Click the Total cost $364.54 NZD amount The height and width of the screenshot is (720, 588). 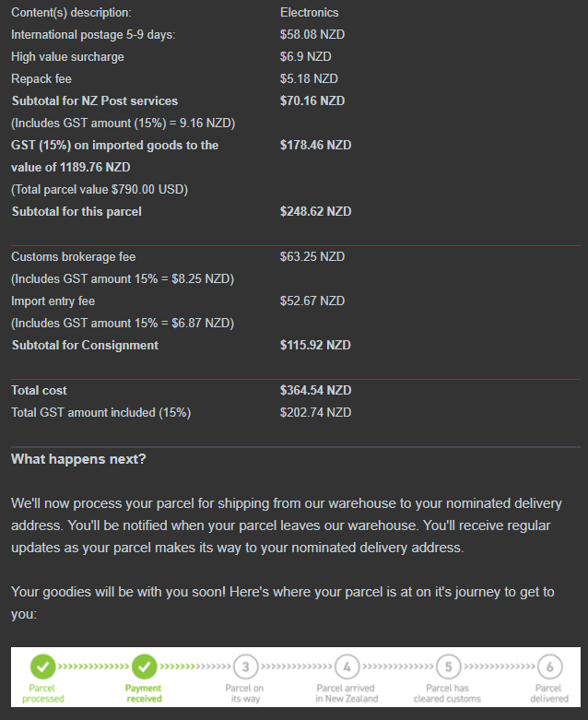click(x=315, y=390)
